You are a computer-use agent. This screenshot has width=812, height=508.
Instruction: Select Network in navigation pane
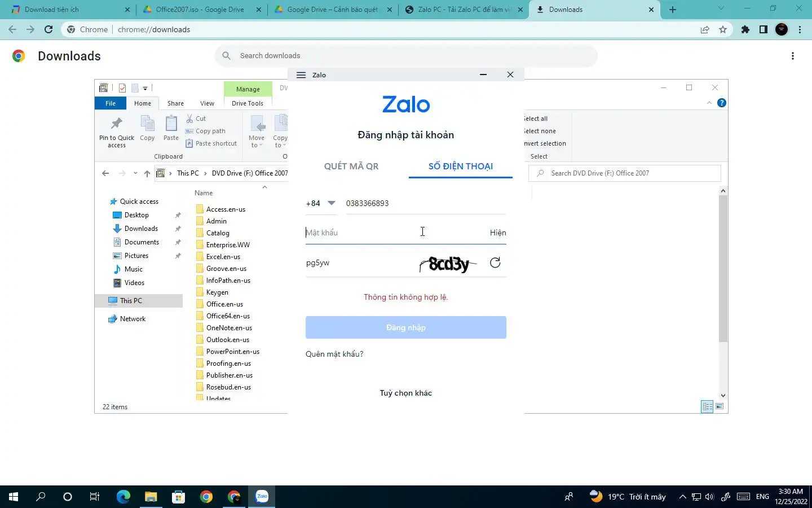pyautogui.click(x=133, y=319)
